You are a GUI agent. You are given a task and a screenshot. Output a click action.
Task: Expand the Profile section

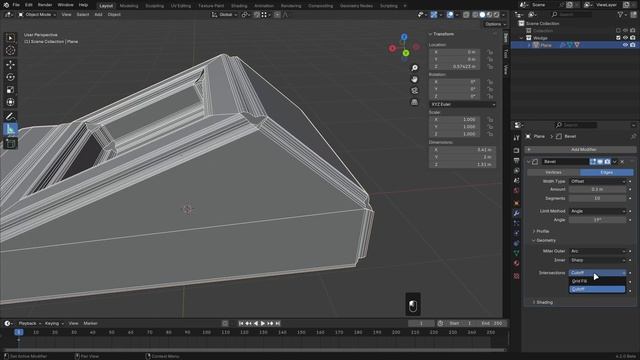(541, 231)
